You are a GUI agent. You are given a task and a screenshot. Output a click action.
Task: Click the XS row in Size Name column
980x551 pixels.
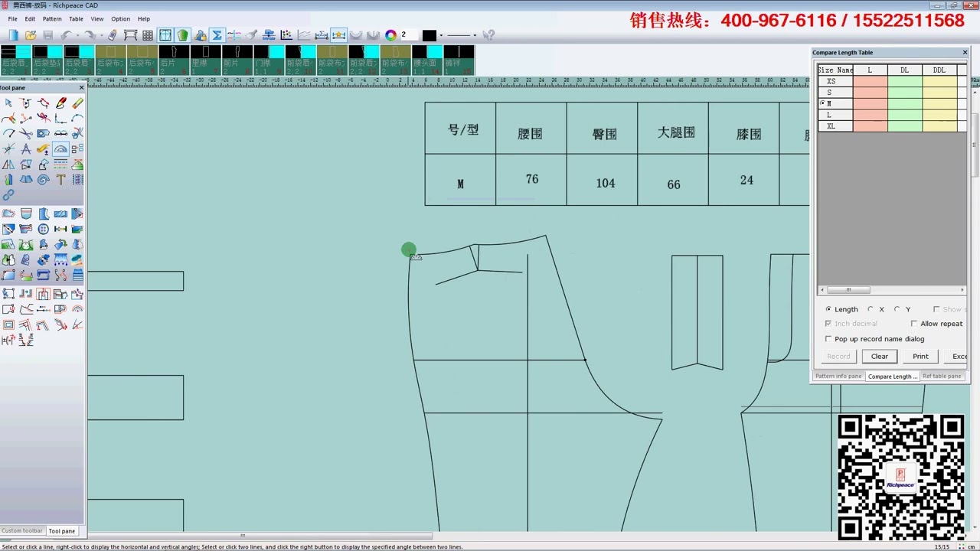835,81
